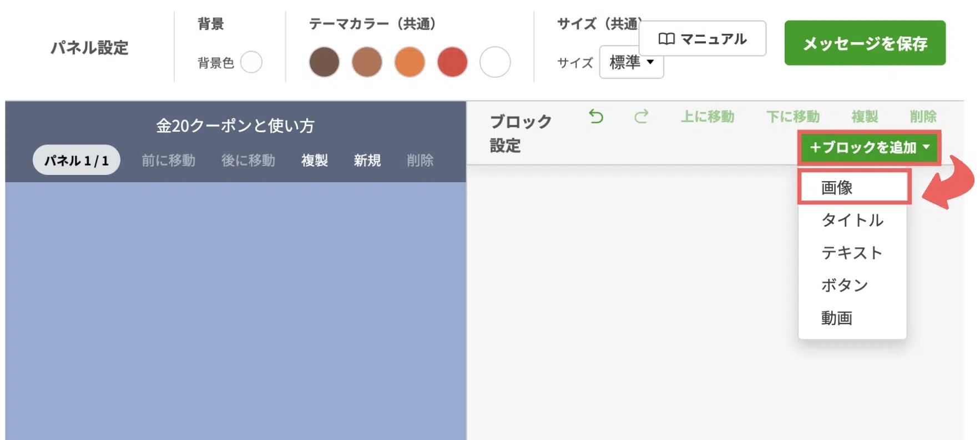Click the redo arrow icon
This screenshot has width=980, height=440.
click(641, 116)
